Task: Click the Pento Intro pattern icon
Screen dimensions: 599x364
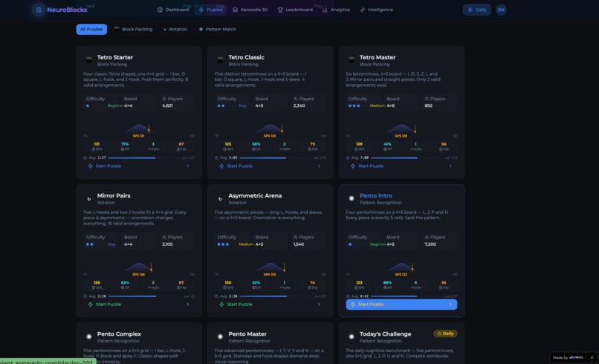Action: [352, 198]
